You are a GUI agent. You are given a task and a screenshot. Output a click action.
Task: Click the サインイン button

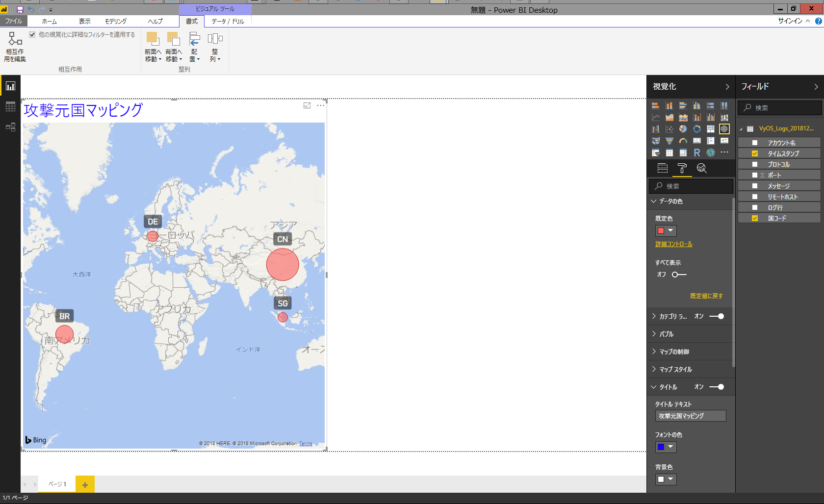[790, 21]
